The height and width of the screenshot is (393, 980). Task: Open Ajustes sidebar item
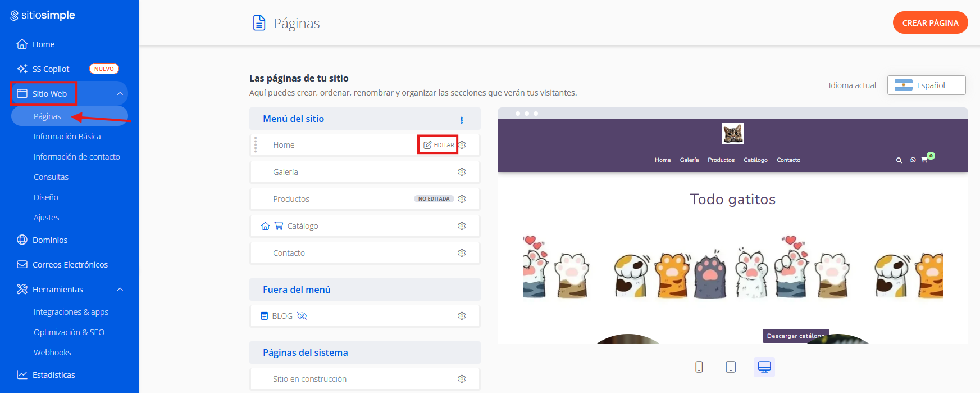[x=46, y=218]
